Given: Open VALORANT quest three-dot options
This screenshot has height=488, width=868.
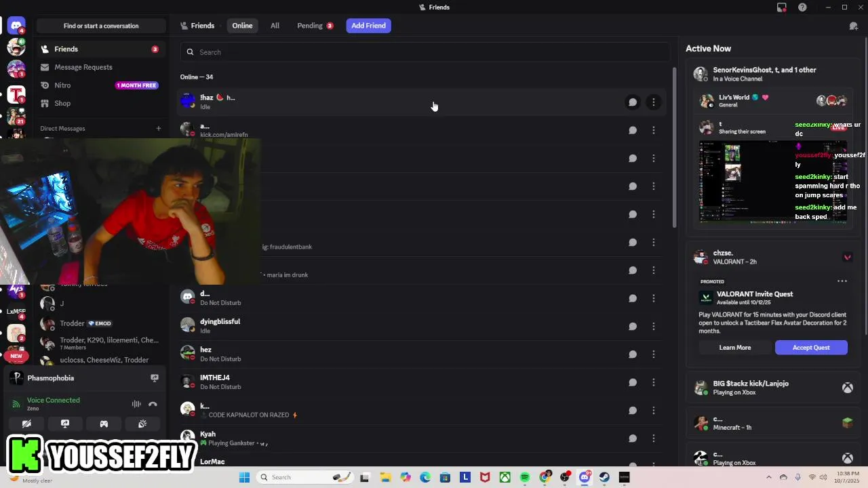Looking at the screenshot, I should pos(842,281).
